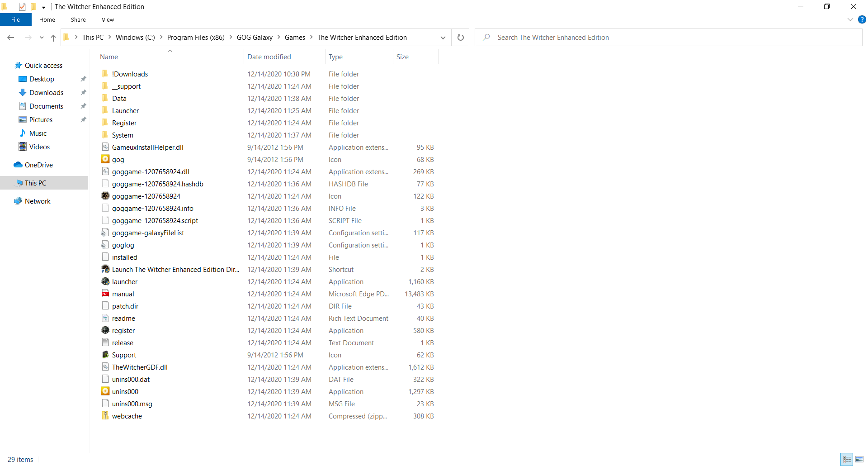This screenshot has width=868, height=466.
Task: Click the goggame-galaxyFileList config icon
Action: click(105, 233)
